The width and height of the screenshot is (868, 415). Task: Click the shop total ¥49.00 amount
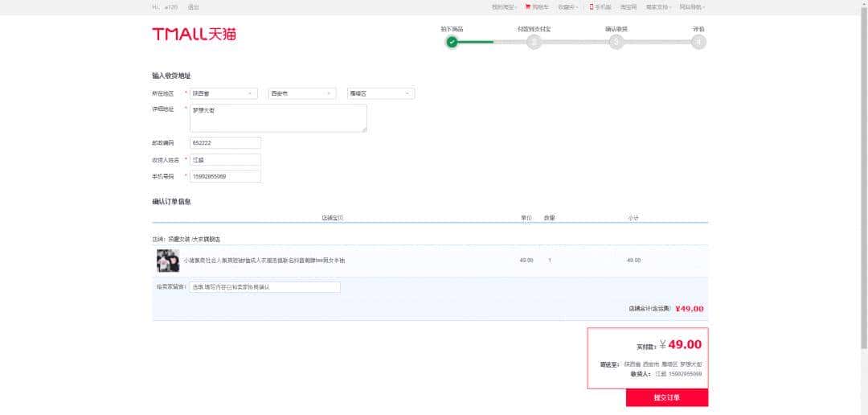coord(690,309)
